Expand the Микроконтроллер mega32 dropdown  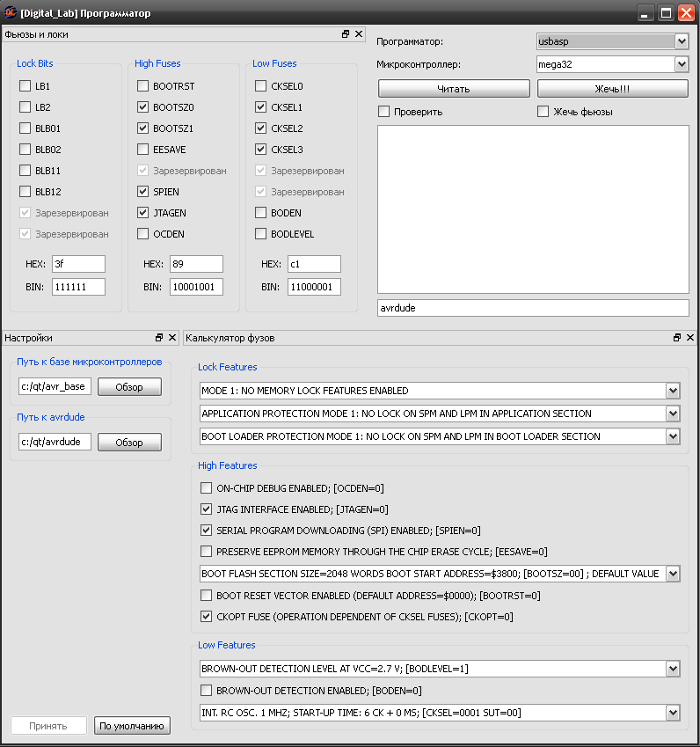point(682,64)
